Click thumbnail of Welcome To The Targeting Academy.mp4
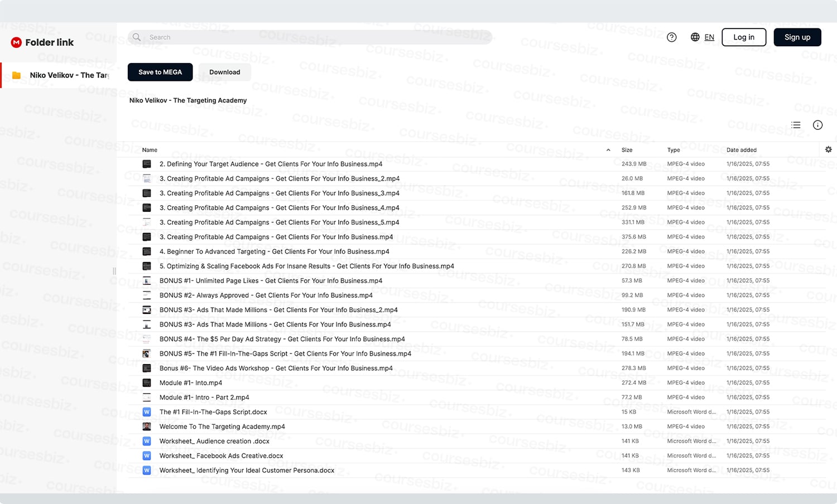837x504 pixels. [147, 427]
